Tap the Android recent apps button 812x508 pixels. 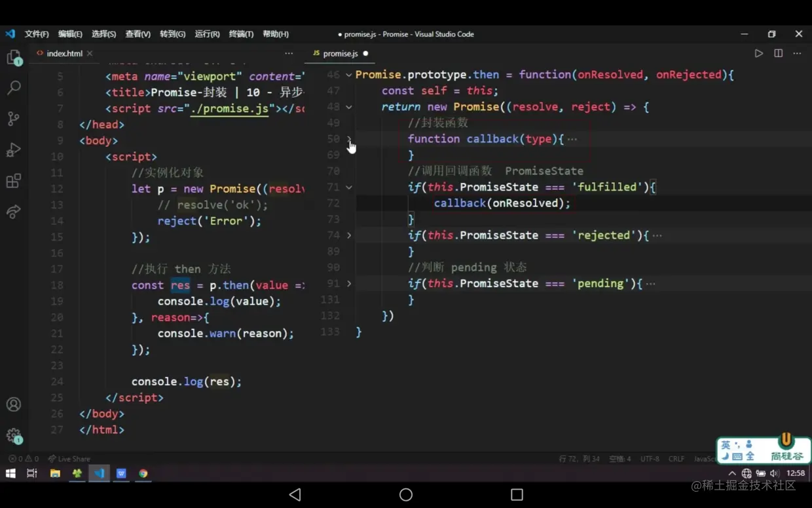coord(517,494)
